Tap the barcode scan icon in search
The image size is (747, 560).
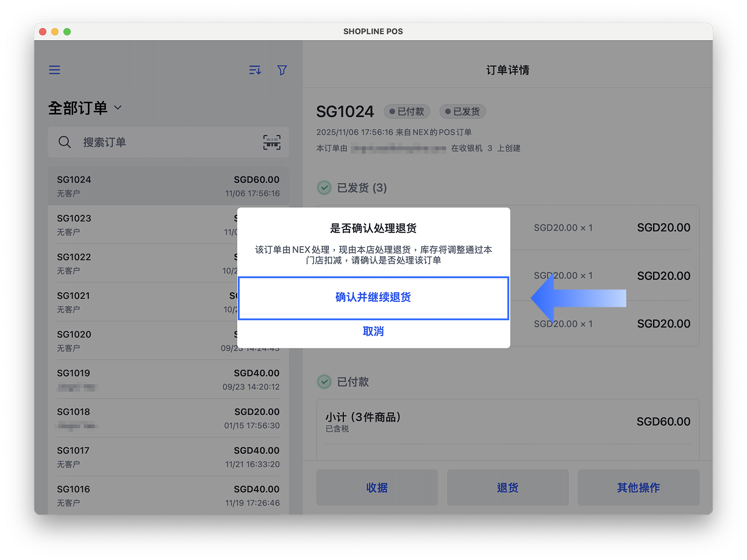coord(272,142)
